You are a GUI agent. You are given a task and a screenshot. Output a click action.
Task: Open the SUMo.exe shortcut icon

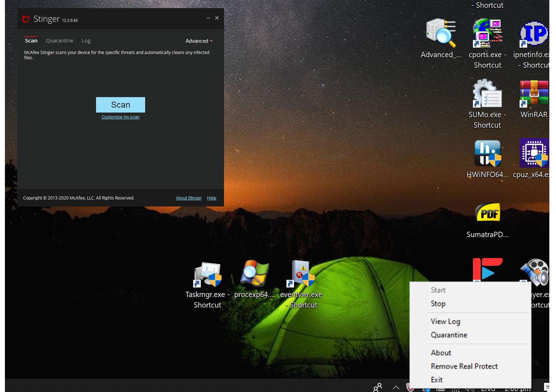pyautogui.click(x=487, y=93)
